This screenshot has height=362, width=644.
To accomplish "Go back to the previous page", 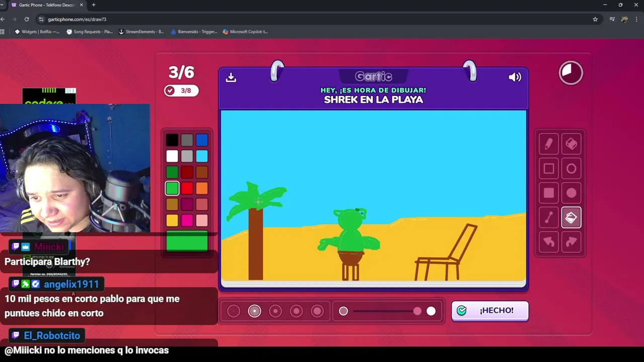I will click(x=3, y=19).
